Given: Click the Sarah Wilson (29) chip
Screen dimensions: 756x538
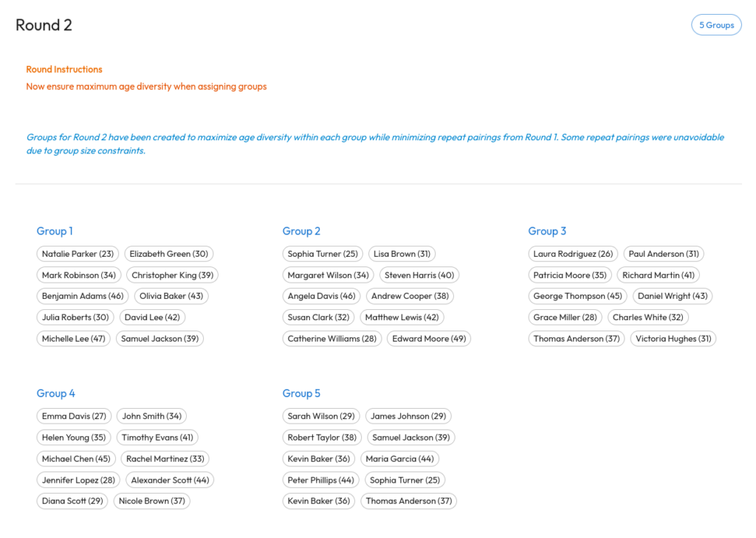Looking at the screenshot, I should [321, 416].
